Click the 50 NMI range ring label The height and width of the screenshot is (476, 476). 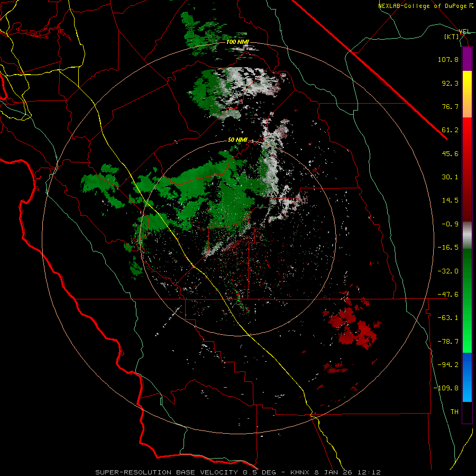pos(237,140)
